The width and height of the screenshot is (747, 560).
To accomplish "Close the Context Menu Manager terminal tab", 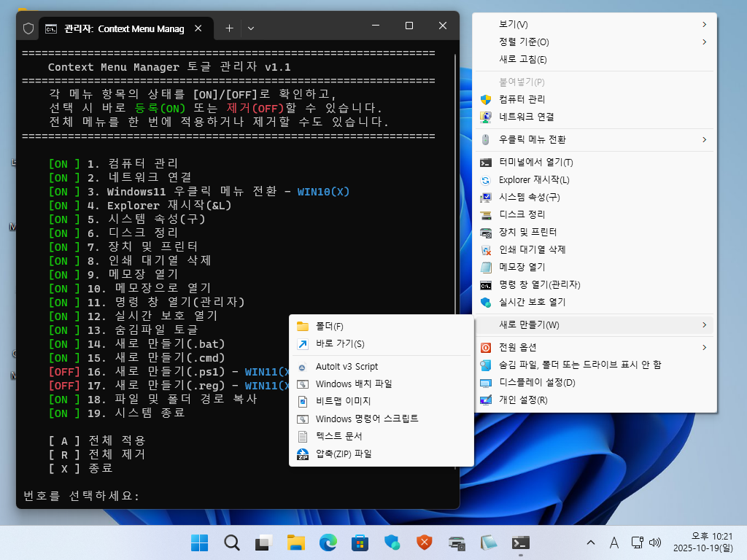I will [x=198, y=28].
